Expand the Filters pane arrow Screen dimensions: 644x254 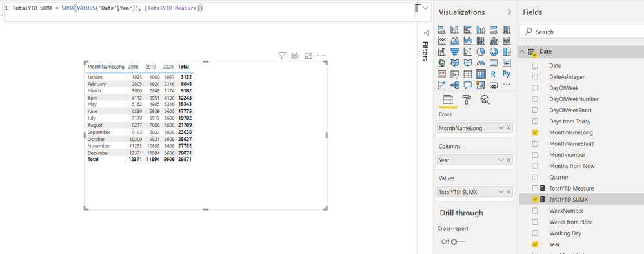pos(426,32)
